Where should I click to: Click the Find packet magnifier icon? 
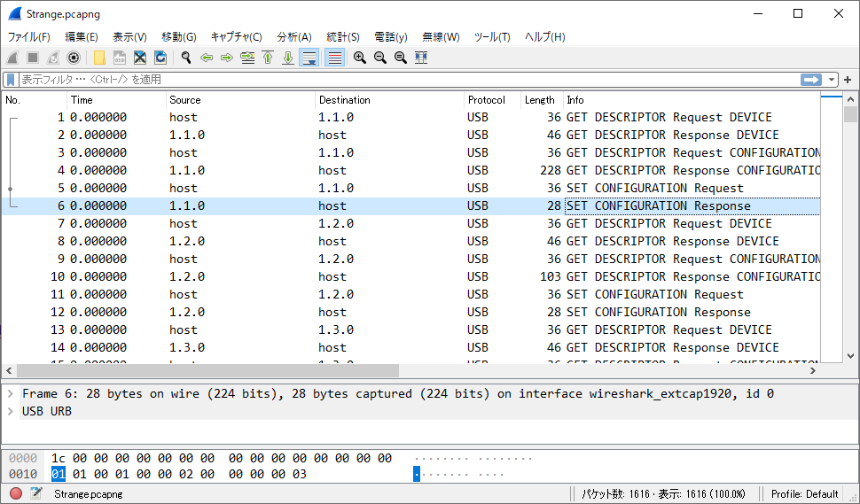click(x=186, y=58)
